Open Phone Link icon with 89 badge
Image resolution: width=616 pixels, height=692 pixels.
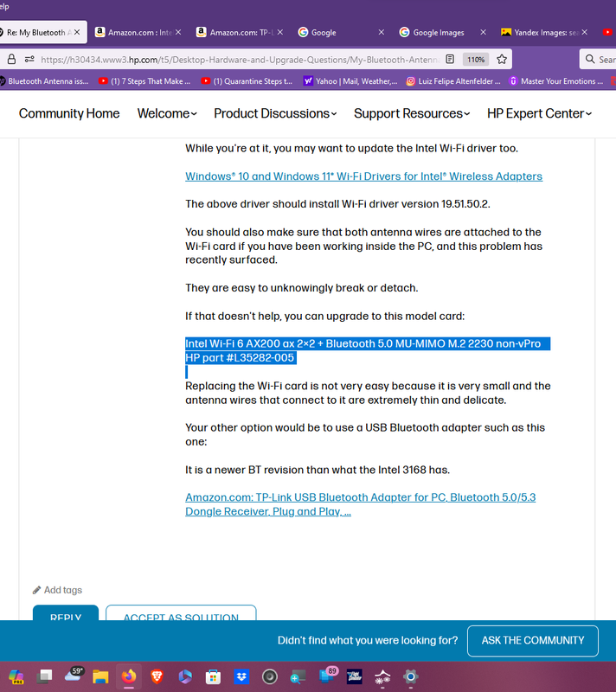click(x=327, y=676)
